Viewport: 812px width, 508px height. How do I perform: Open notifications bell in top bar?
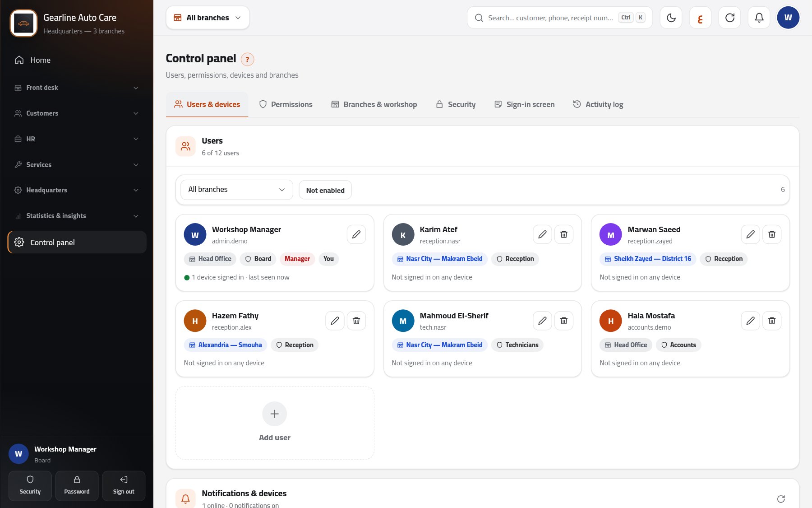(759, 18)
